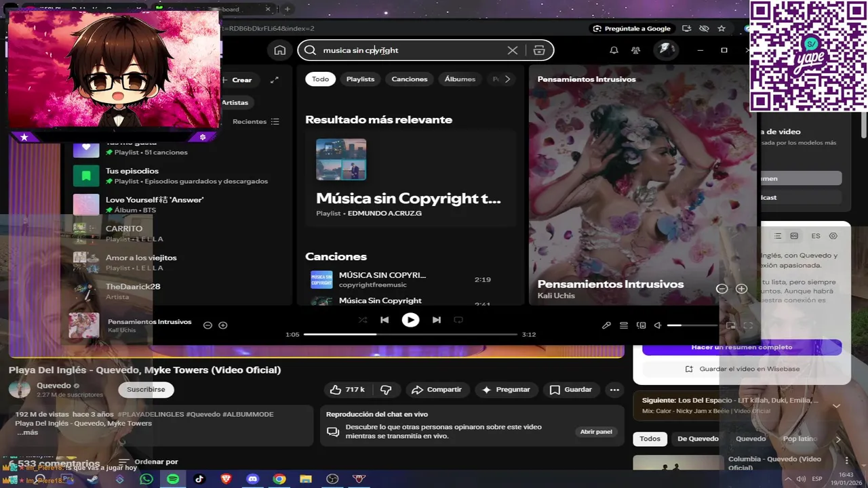The image size is (868, 488).
Task: Click Pregúntale a Google in address bar
Action: click(x=631, y=28)
